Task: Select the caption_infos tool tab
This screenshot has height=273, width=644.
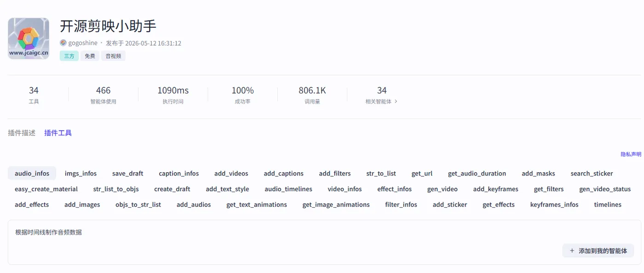Action: pos(179,174)
